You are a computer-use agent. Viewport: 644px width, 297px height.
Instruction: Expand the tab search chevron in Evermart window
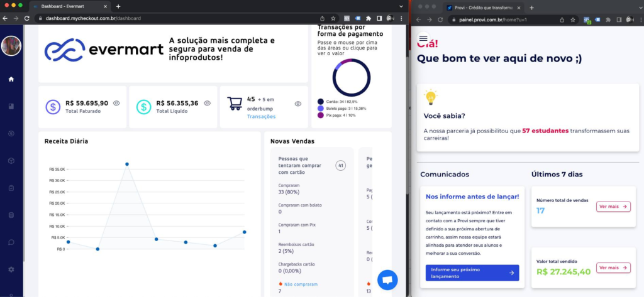point(401,6)
